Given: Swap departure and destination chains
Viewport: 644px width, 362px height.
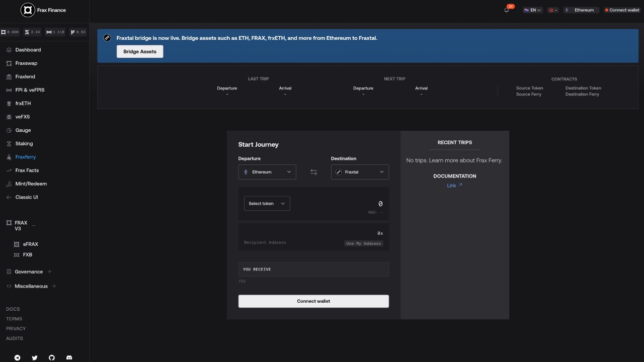Looking at the screenshot, I should pos(313,172).
